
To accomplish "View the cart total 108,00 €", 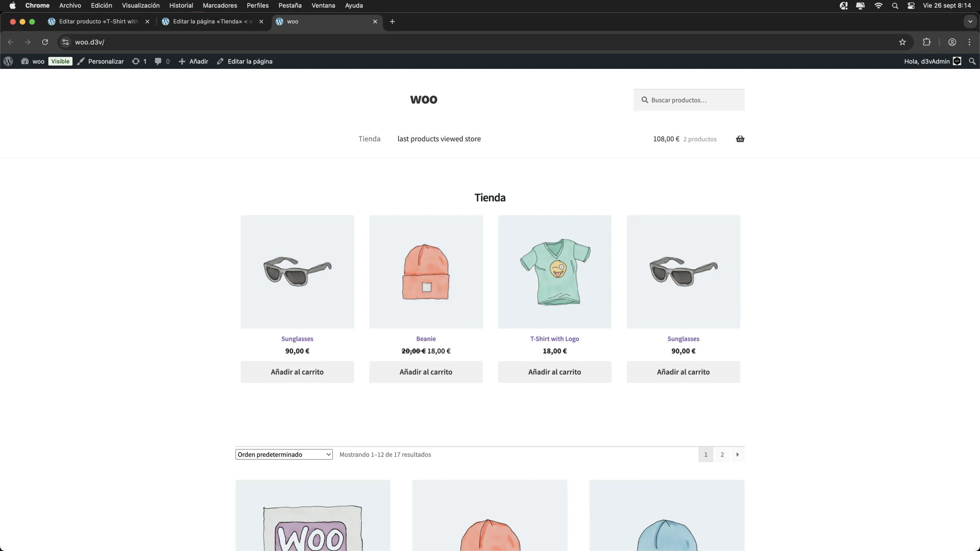I will tap(666, 139).
